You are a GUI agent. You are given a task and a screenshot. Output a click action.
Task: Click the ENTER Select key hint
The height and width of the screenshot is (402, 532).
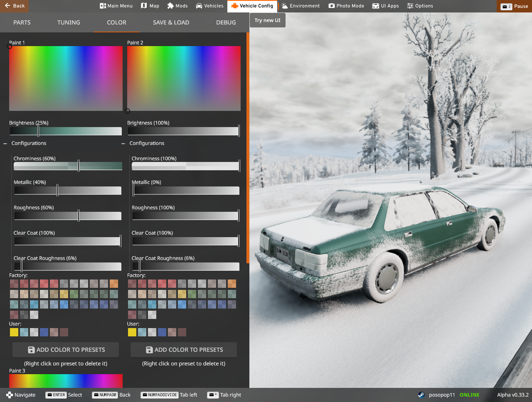tap(64, 395)
